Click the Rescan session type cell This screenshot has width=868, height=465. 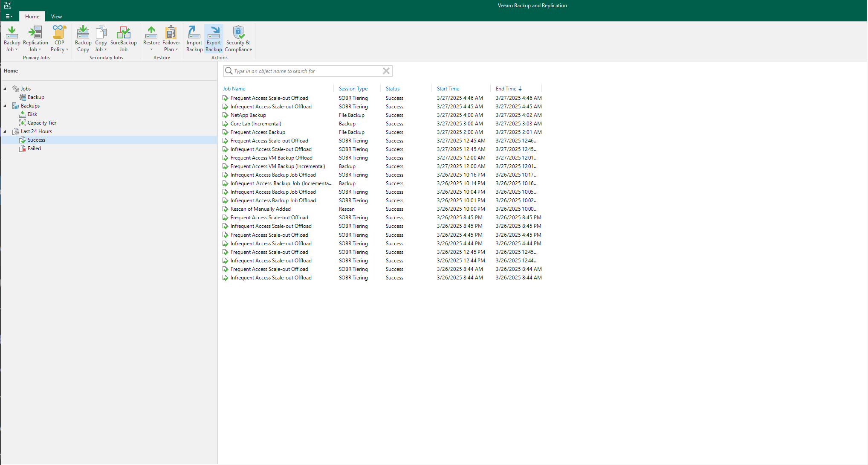(347, 209)
